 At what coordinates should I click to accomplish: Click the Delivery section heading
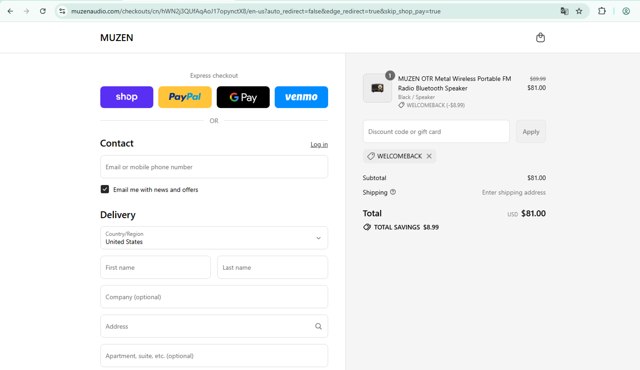[x=118, y=215]
